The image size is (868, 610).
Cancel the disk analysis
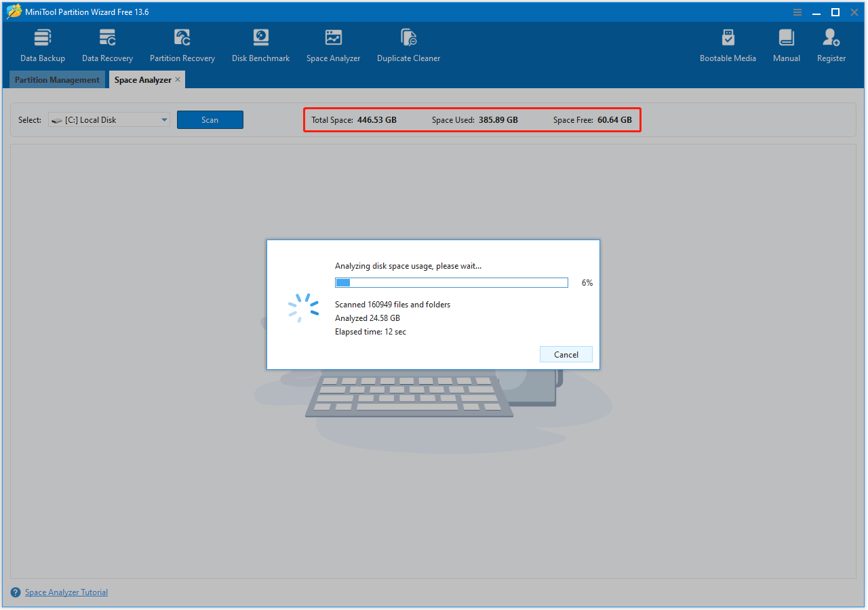566,354
